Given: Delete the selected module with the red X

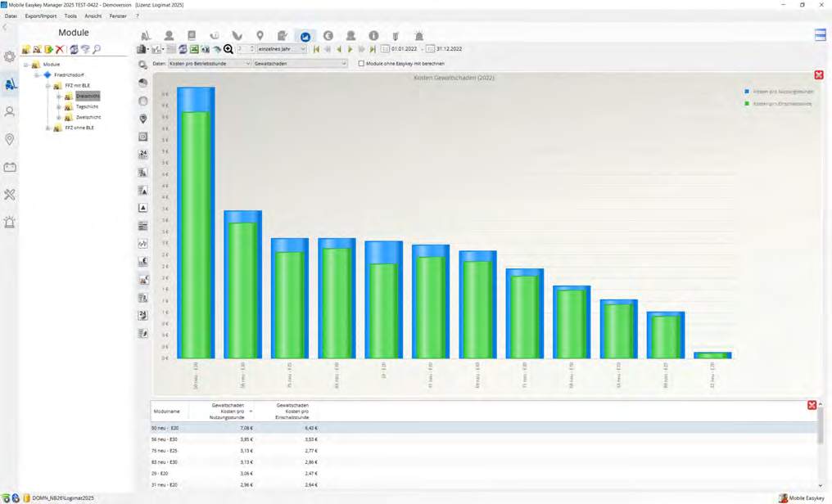Looking at the screenshot, I should (60, 49).
